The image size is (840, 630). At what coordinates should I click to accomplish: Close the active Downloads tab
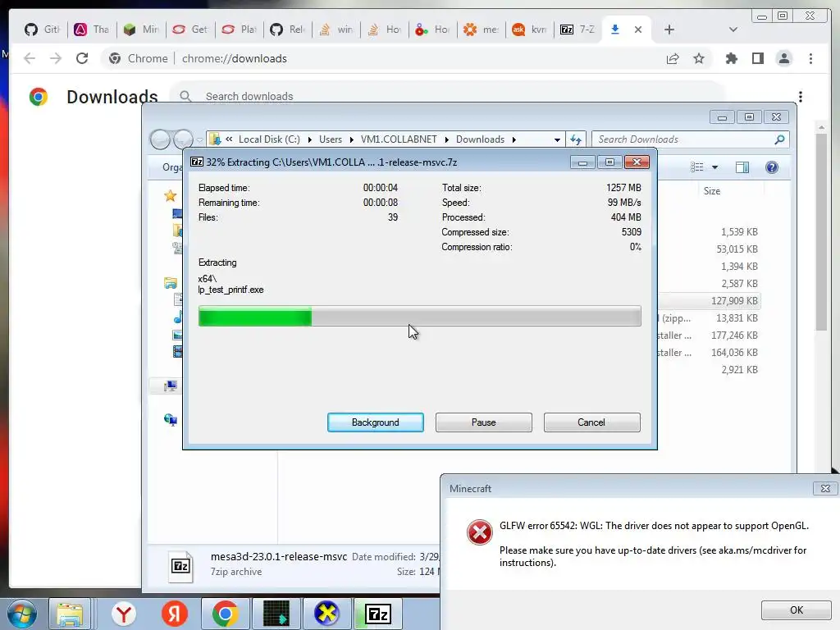point(638,30)
